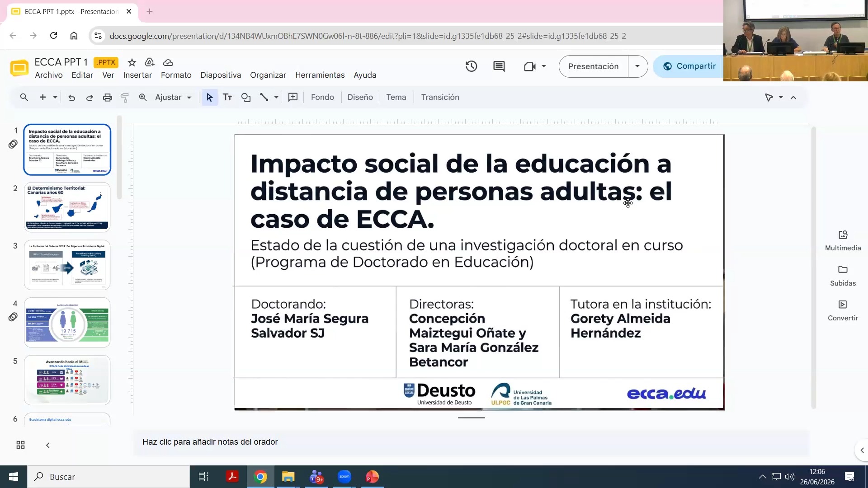Undo the last action
Screen dimensions: 868x488
pos(71,97)
